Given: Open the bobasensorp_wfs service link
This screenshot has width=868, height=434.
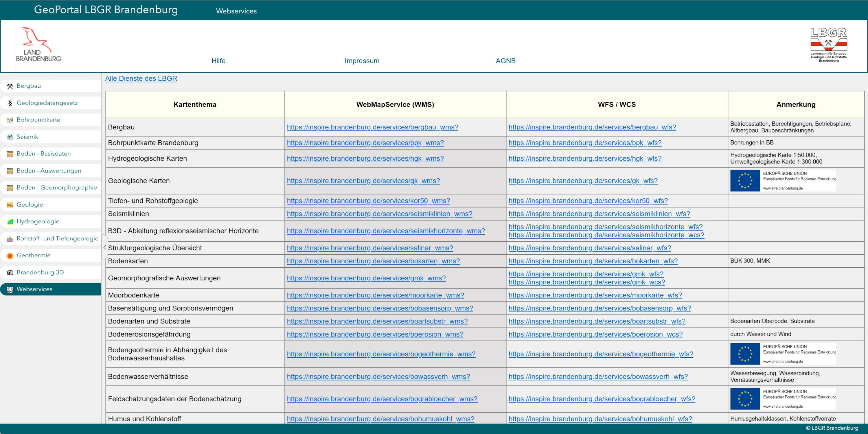Looking at the screenshot, I should [x=599, y=308].
